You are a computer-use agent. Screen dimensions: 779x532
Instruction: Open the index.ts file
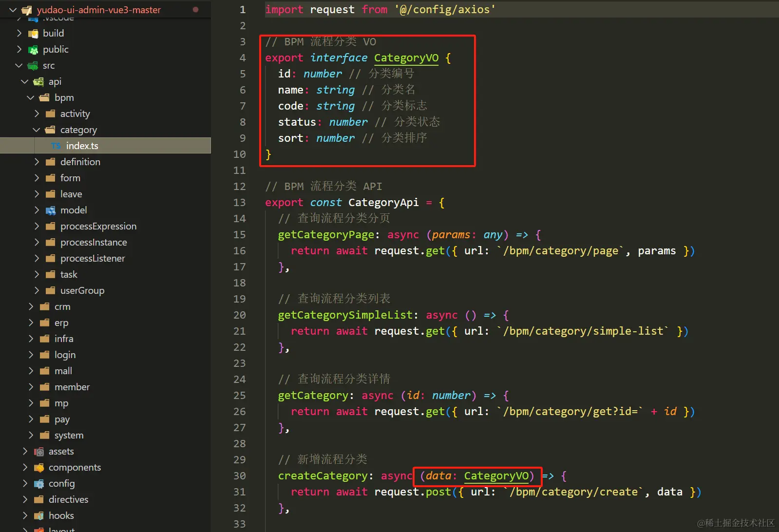click(x=105, y=146)
